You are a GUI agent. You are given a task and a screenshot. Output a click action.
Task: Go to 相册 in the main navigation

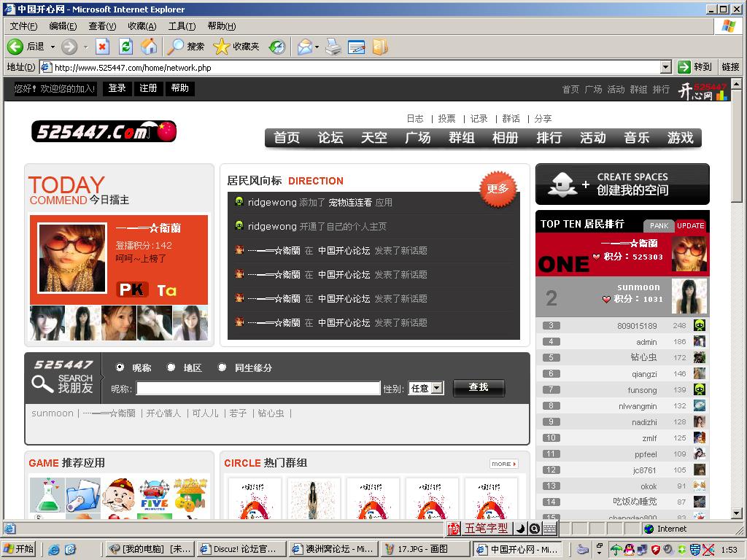[x=505, y=138]
